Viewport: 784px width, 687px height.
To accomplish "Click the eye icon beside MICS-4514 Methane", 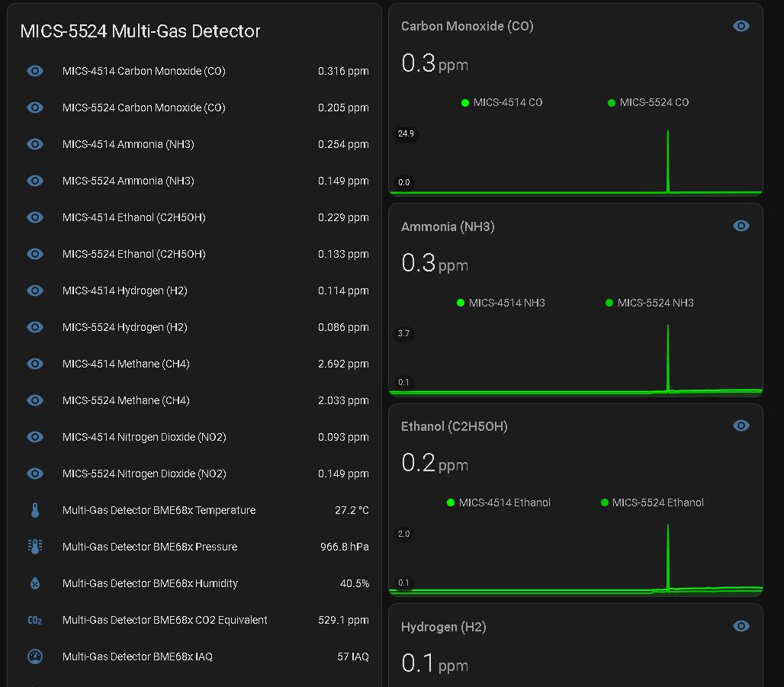I will tap(35, 364).
